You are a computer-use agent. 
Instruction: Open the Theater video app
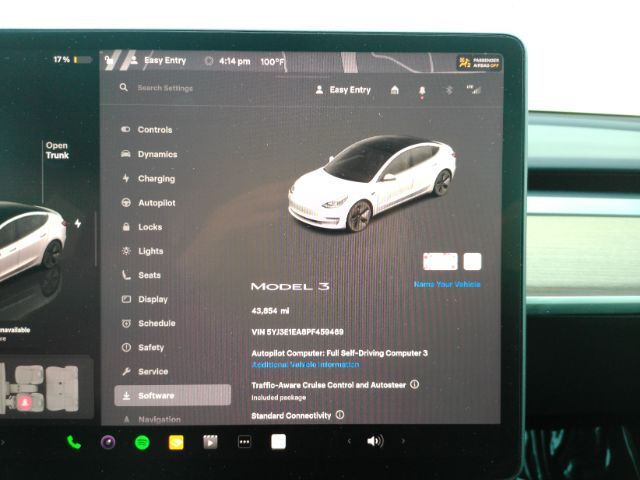(210, 442)
